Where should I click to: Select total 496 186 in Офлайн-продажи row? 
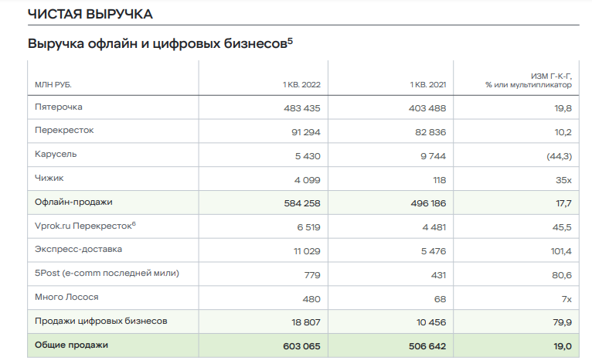coord(428,203)
